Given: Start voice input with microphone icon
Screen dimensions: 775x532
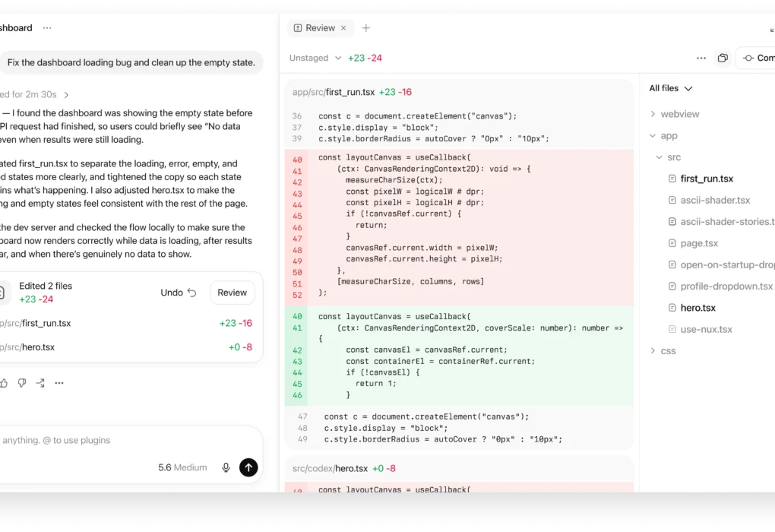Looking at the screenshot, I should point(226,467).
